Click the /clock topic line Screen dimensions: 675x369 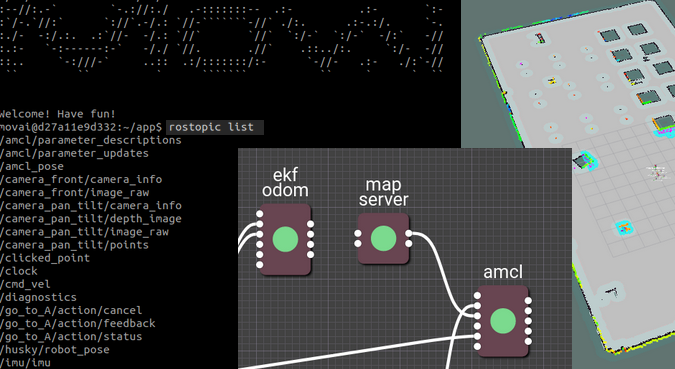pyautogui.click(x=19, y=271)
